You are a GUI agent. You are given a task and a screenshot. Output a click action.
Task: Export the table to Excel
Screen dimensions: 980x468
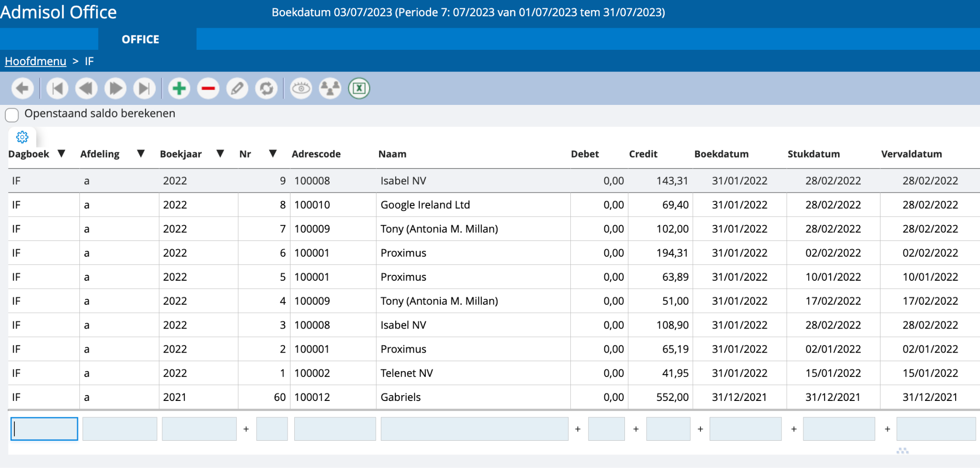[359, 89]
